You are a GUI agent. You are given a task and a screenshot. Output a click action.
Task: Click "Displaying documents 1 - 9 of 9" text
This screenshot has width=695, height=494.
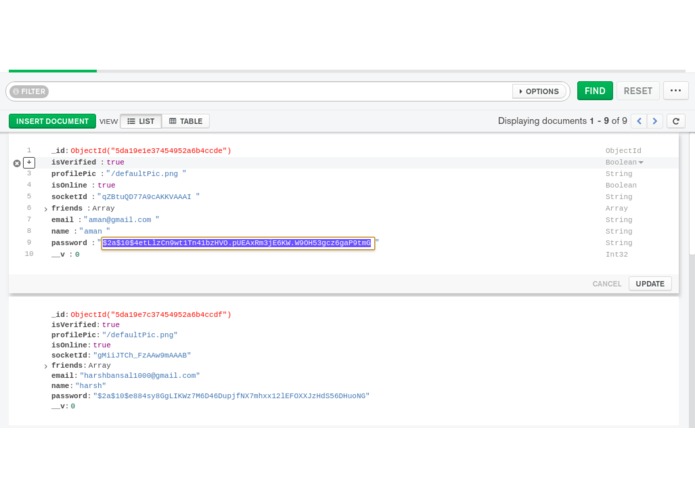coord(562,121)
